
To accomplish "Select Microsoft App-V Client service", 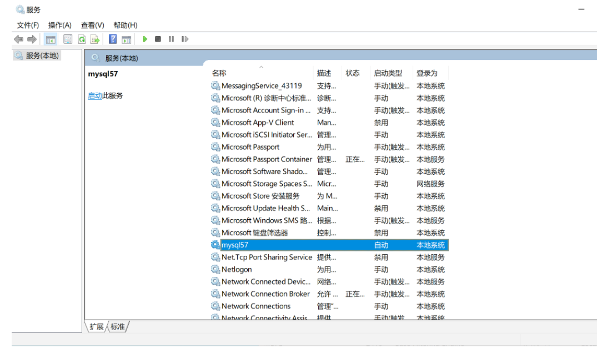I will 330,123.
